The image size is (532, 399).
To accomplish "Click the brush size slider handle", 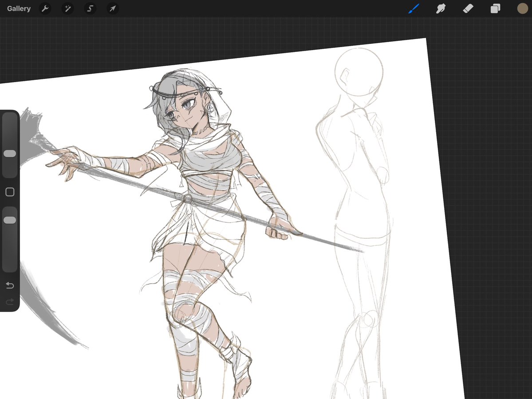I will [10, 154].
